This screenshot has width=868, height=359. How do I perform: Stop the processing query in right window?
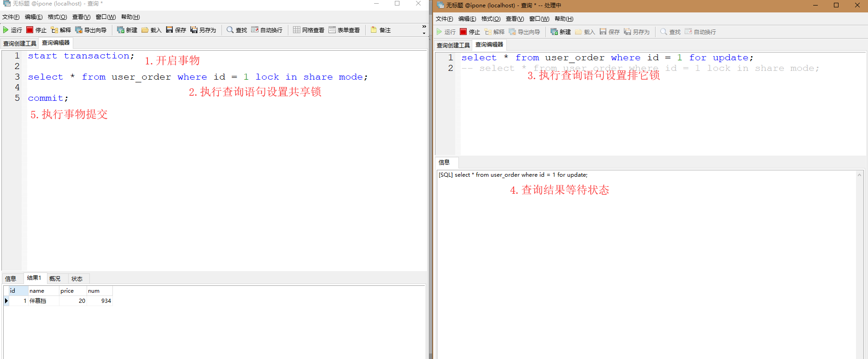pyautogui.click(x=470, y=32)
